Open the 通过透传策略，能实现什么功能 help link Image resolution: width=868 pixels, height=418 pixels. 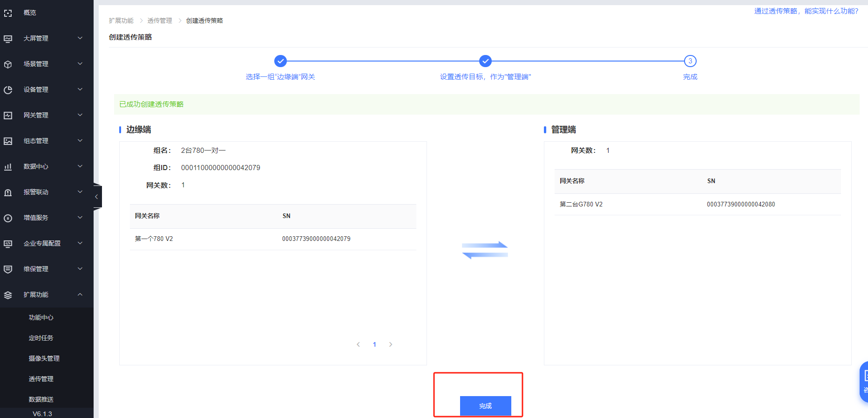(806, 11)
